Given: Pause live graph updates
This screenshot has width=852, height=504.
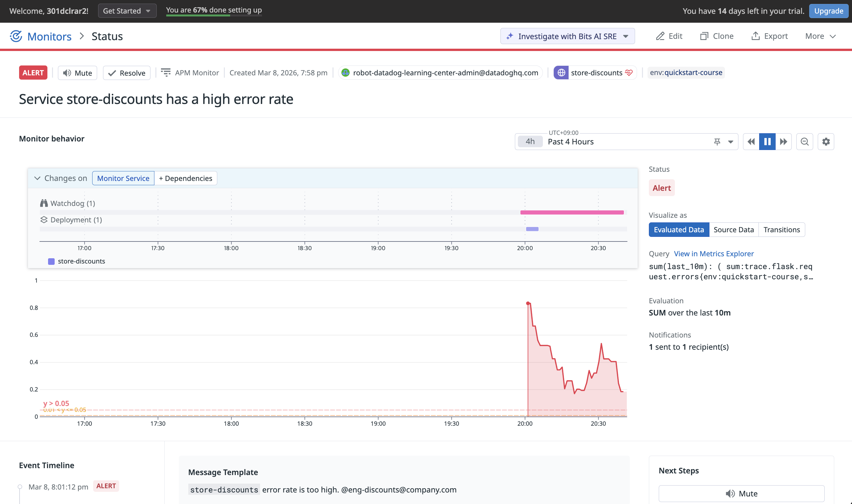Looking at the screenshot, I should (767, 141).
